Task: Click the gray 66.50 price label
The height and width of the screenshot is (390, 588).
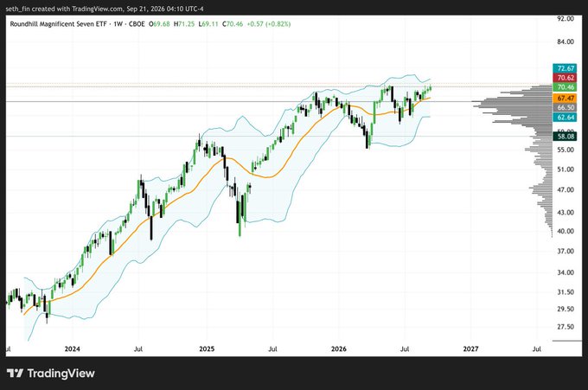Action: point(566,107)
